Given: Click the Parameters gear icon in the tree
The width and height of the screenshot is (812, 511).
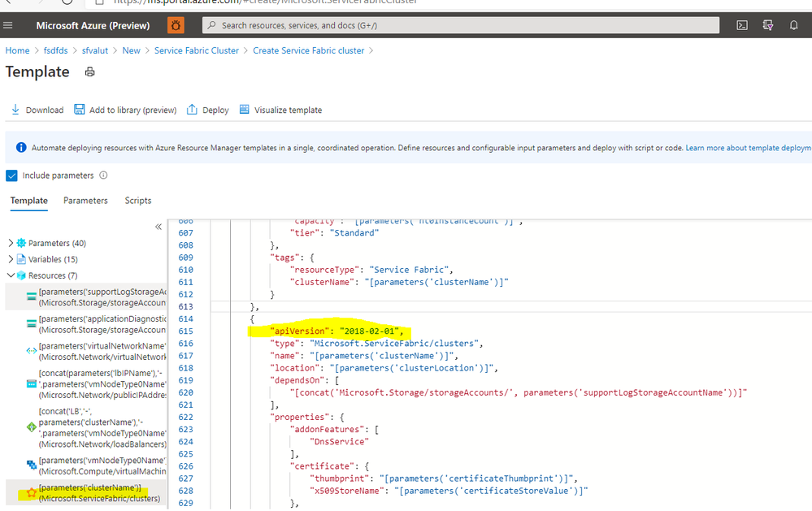Looking at the screenshot, I should click(x=21, y=243).
